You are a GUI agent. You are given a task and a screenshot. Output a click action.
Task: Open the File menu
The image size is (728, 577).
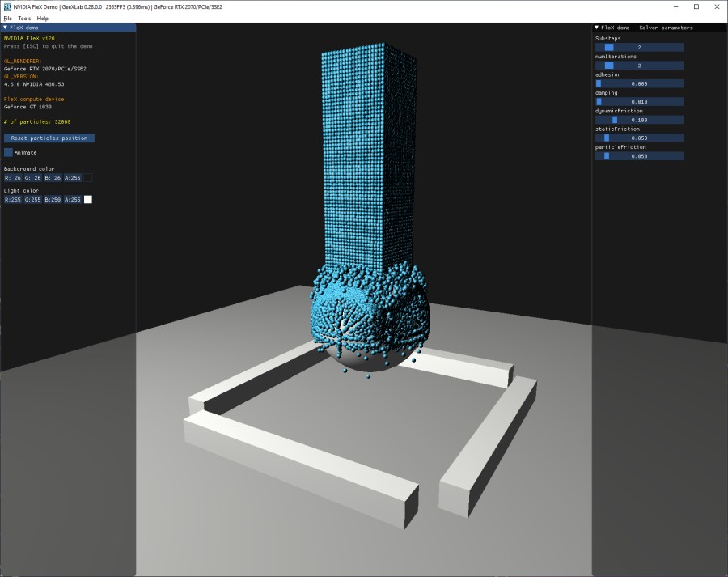coord(7,19)
